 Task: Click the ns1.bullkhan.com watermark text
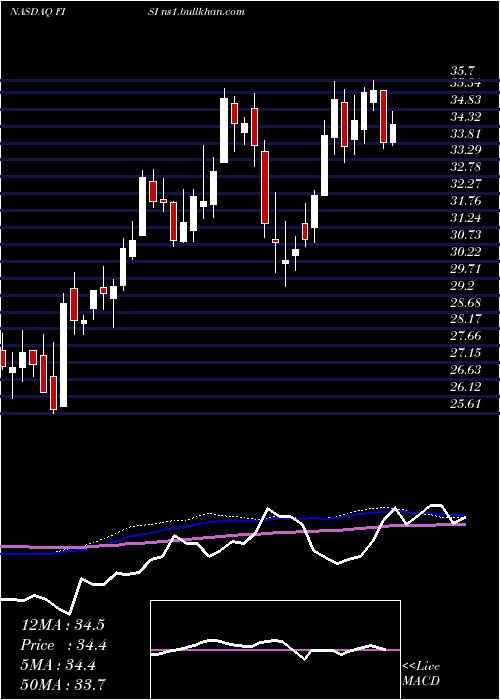tap(202, 12)
